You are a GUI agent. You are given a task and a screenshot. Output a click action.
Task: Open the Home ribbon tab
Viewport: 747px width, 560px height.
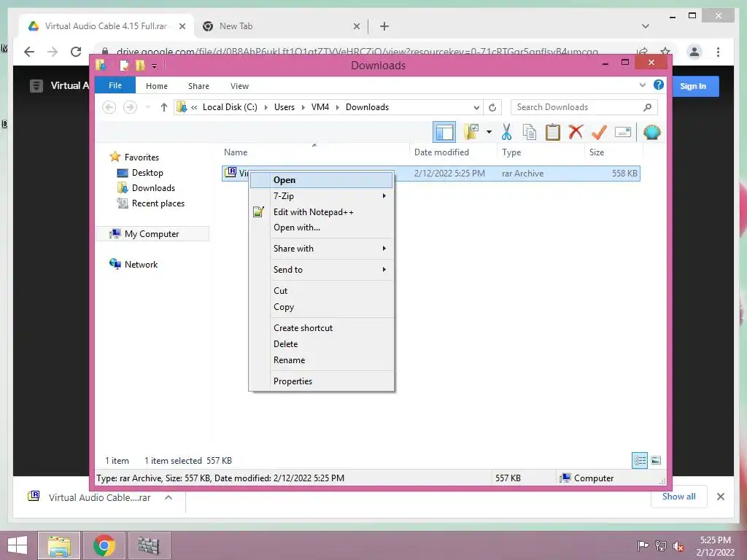[x=157, y=86]
